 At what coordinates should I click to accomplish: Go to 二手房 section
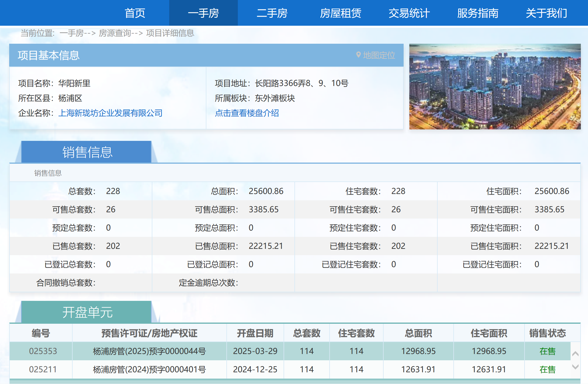[272, 13]
